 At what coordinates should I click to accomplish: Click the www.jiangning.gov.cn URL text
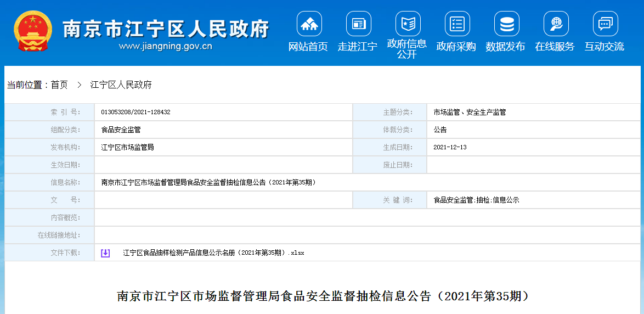pyautogui.click(x=166, y=46)
